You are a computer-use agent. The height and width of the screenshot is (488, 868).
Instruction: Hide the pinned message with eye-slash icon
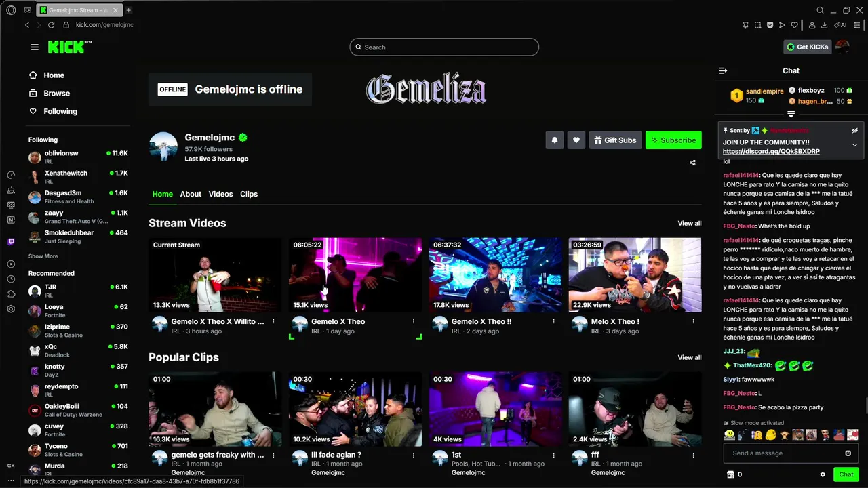854,130
